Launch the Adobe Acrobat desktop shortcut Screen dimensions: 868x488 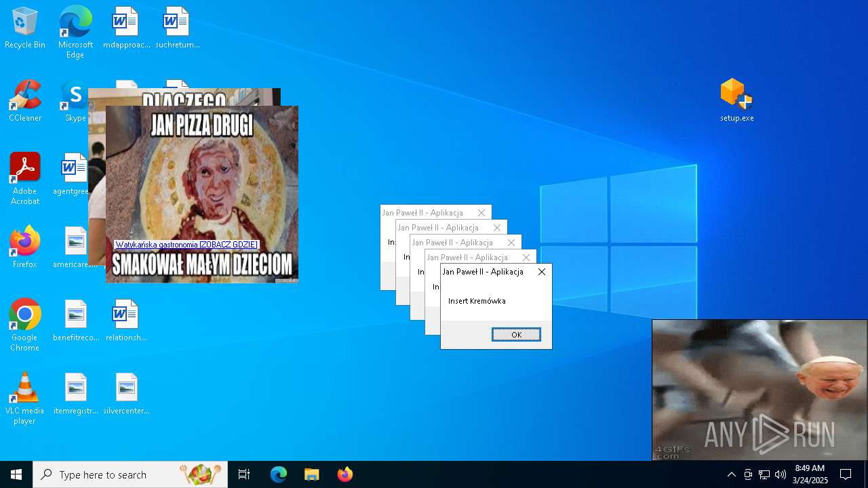pos(25,179)
